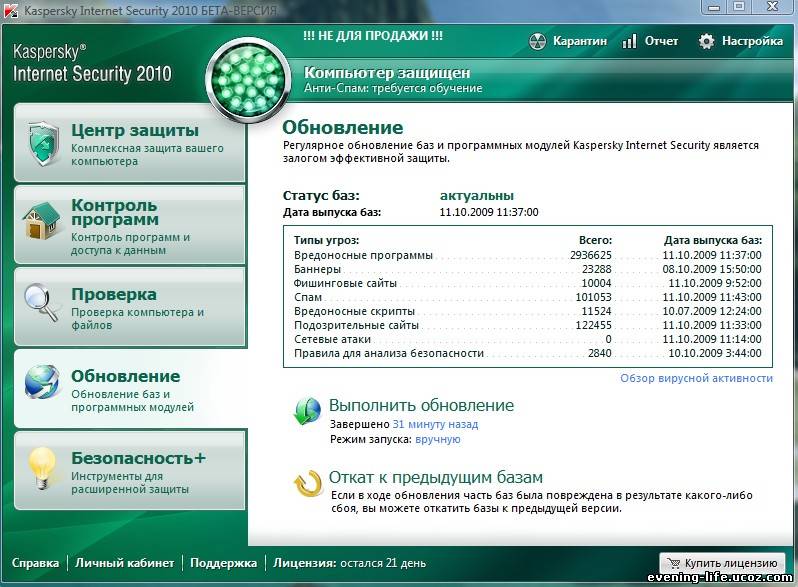Open the Безопасность+ section

point(130,470)
